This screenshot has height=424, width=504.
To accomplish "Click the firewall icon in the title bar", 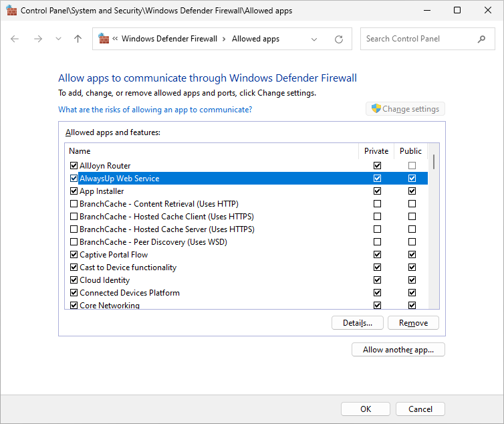I will click(11, 10).
